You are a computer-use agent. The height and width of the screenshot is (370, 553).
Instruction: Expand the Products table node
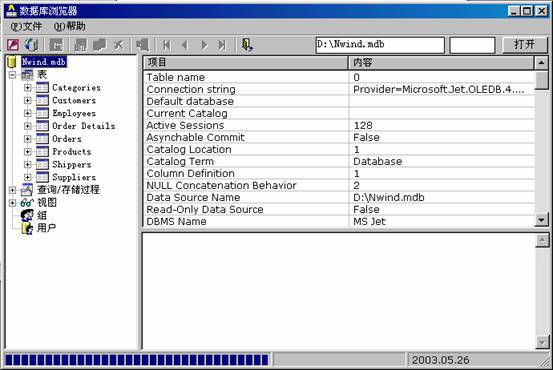click(x=28, y=152)
